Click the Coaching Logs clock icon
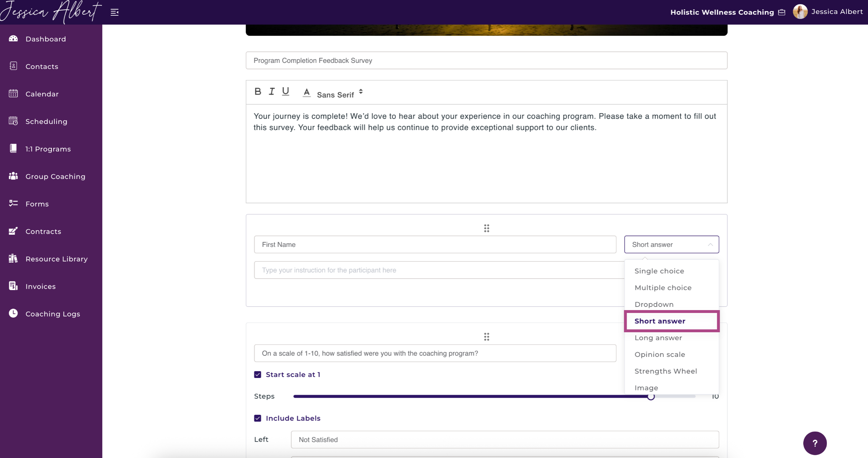Viewport: 868px width, 458px height. click(13, 314)
